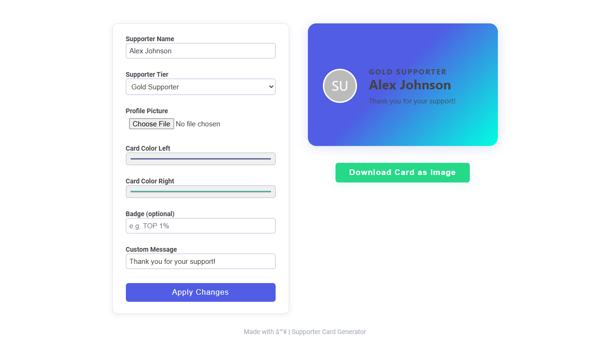Open the Card Color Left color picker
The image size is (591, 364).
tap(200, 159)
